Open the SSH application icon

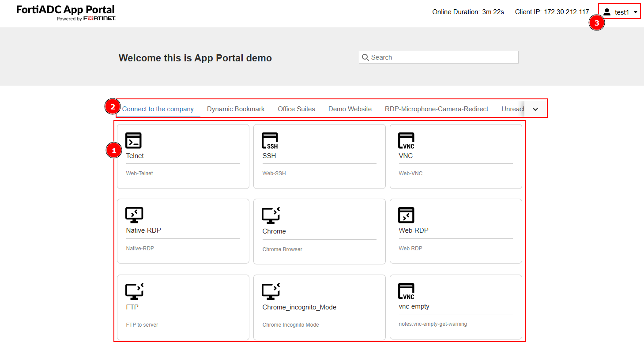click(x=270, y=140)
